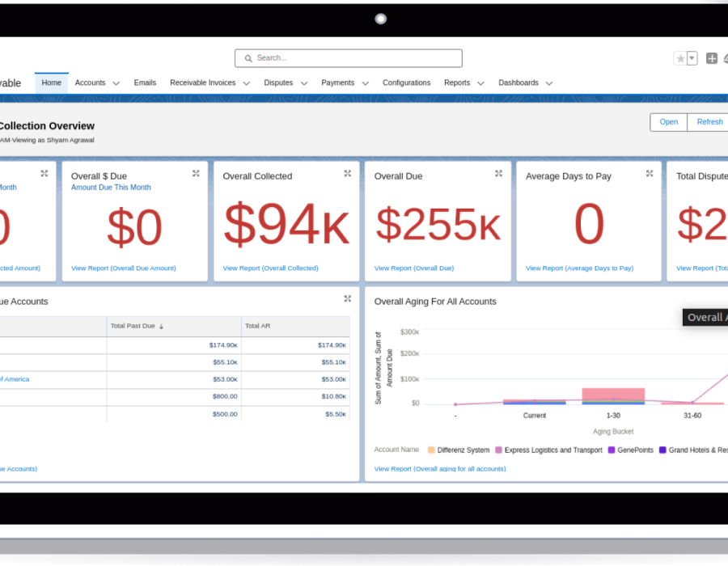Screen dimensions: 728x566
Task: Open the Accounts tab dropdown chevron
Action: pos(116,83)
